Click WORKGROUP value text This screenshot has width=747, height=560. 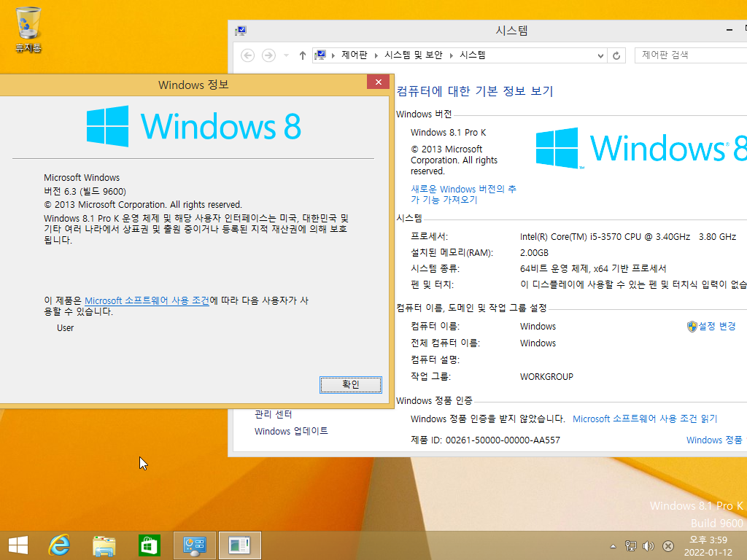[546, 377]
